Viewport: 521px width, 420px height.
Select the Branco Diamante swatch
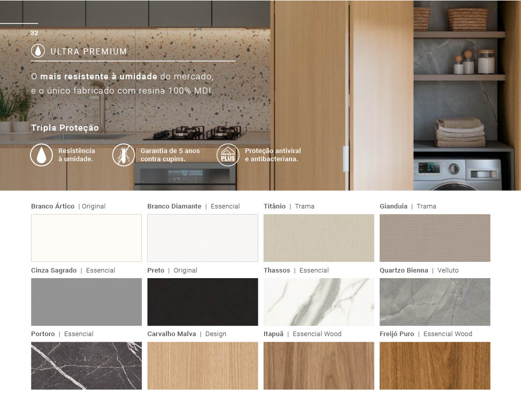[x=202, y=238]
